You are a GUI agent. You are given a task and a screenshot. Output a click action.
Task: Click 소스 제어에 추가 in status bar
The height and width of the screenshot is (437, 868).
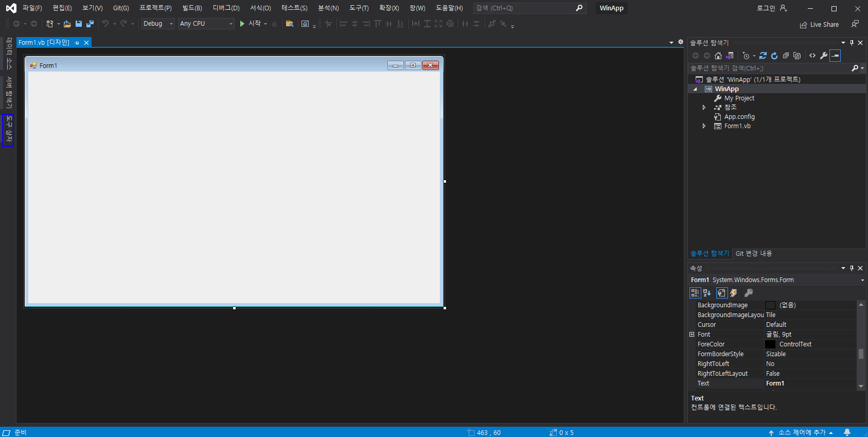click(x=801, y=432)
